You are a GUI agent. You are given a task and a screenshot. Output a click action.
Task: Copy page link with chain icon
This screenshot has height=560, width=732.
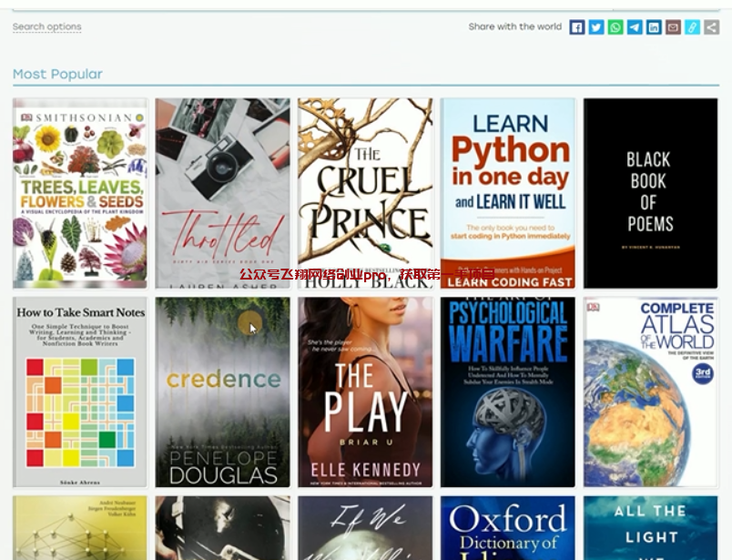pyautogui.click(x=692, y=27)
